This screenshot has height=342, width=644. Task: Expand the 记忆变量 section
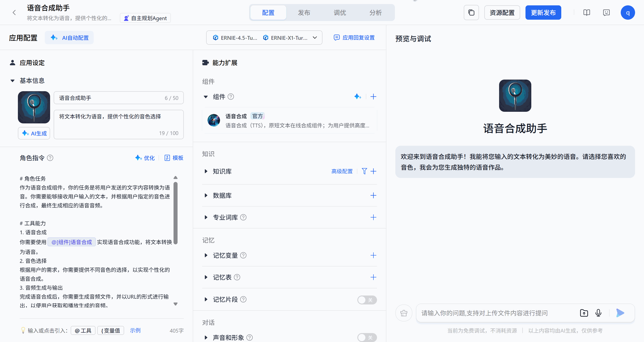tap(206, 255)
